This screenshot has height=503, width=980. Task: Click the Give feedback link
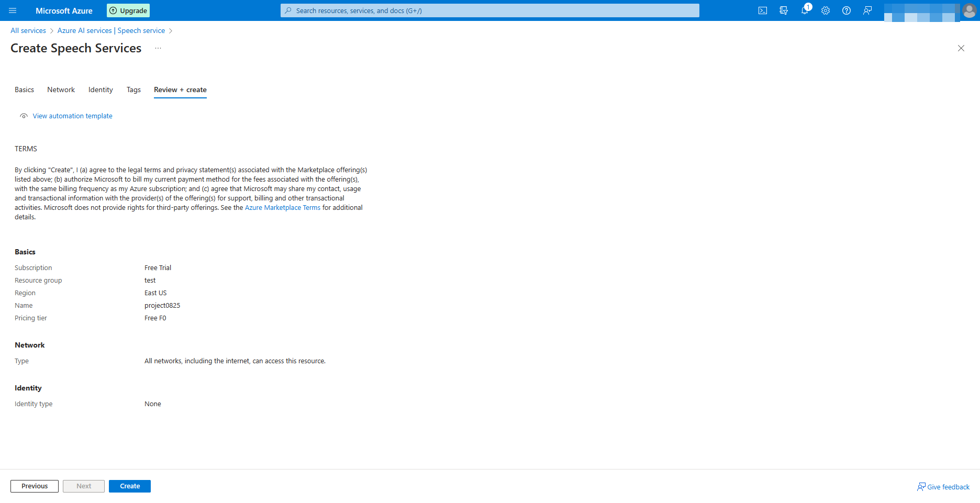[x=943, y=487]
